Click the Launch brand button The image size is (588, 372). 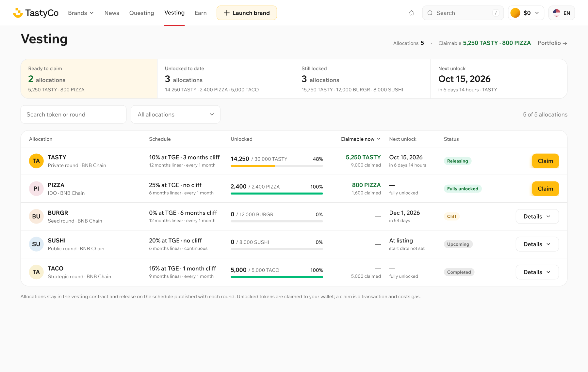coord(247,13)
